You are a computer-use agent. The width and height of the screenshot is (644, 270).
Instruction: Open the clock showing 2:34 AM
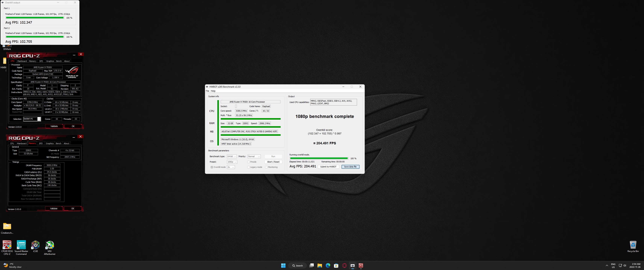tap(635, 265)
